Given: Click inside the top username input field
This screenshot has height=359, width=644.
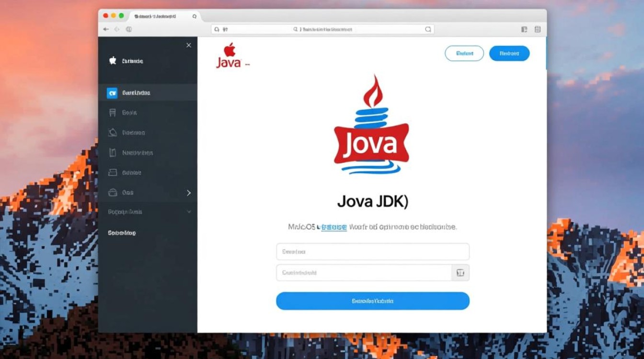Looking at the screenshot, I should pos(373,251).
